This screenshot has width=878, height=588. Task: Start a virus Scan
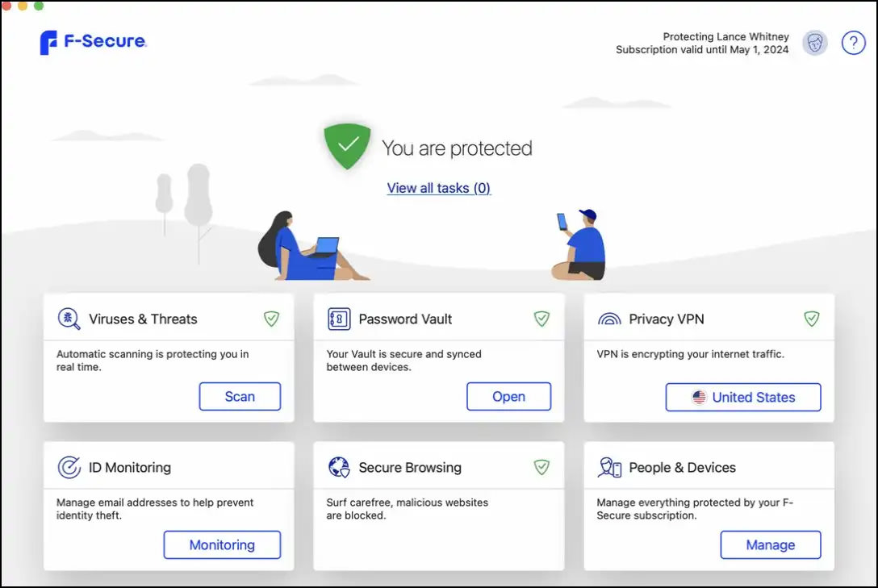coord(240,396)
